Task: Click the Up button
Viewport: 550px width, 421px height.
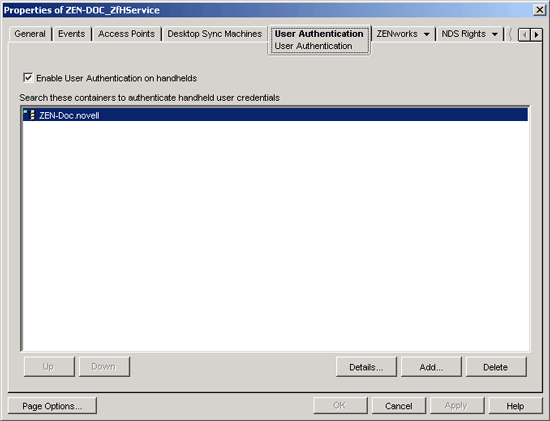Action: click(x=49, y=367)
